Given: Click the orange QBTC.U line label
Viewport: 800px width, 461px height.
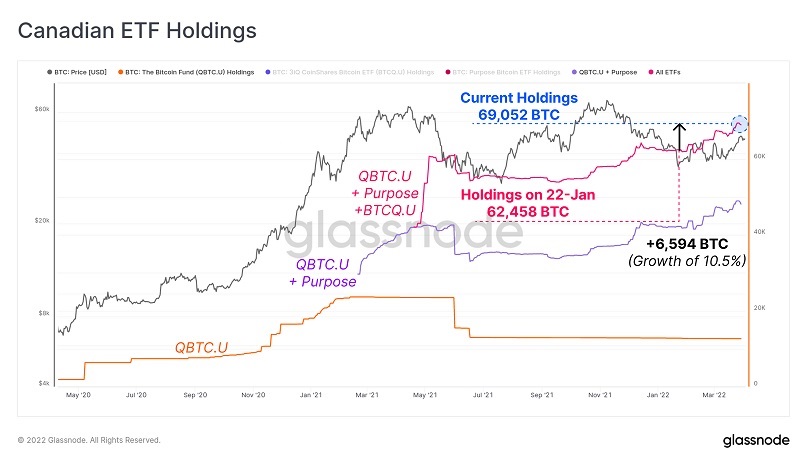Looking at the screenshot, I should (201, 348).
